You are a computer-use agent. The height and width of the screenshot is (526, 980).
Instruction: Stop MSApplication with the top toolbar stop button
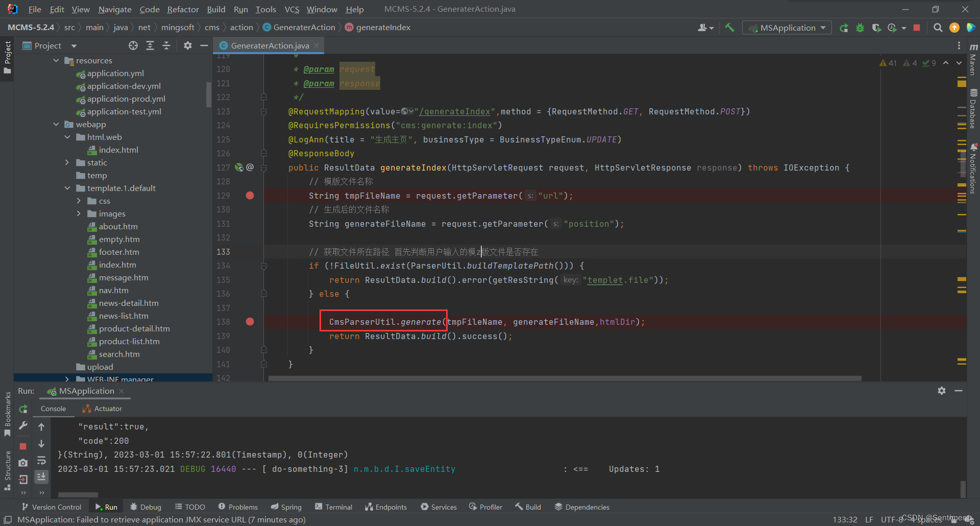point(917,28)
